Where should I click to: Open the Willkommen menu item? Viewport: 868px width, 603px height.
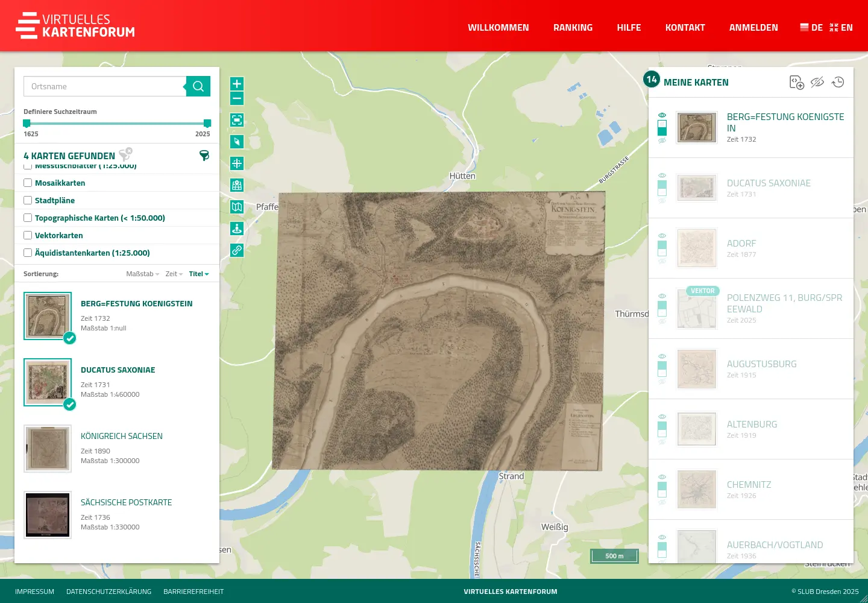tap(498, 28)
